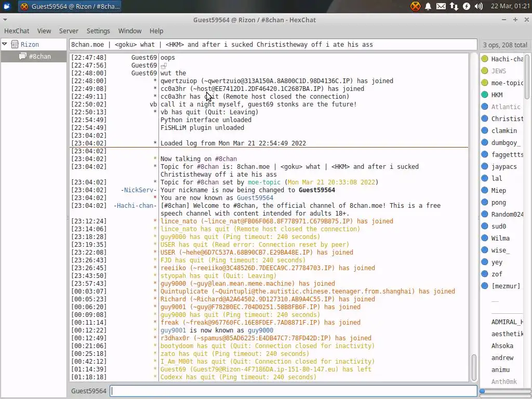Select user HKM in user list
This screenshot has width=532, height=399.
pos(497,95)
